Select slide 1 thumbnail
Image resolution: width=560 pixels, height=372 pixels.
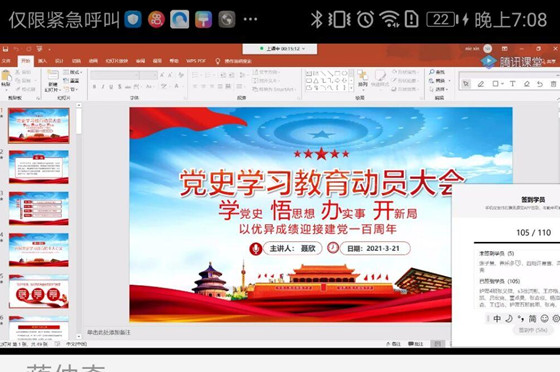[39, 126]
